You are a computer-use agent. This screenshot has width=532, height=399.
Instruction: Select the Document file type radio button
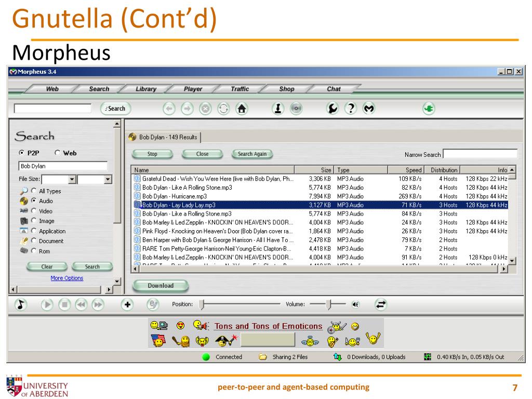pyautogui.click(x=34, y=241)
